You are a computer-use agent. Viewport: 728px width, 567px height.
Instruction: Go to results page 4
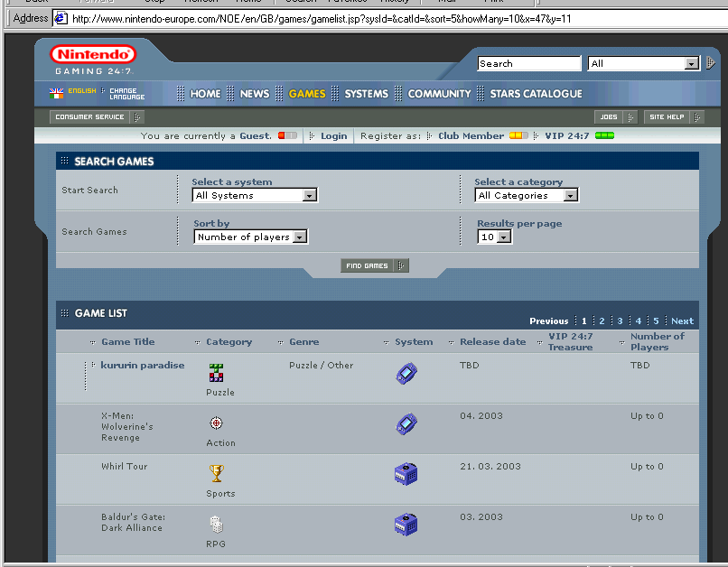tap(638, 321)
